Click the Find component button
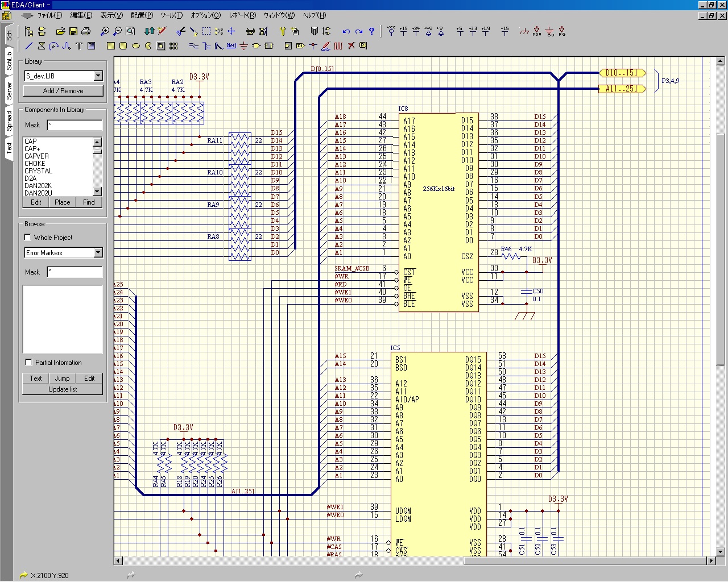This screenshot has width=728, height=582. pos(89,202)
